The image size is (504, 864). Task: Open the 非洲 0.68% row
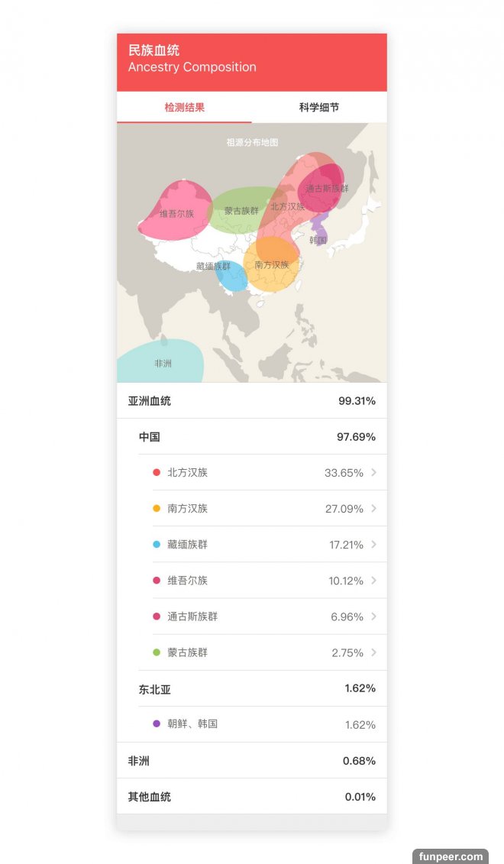251,761
